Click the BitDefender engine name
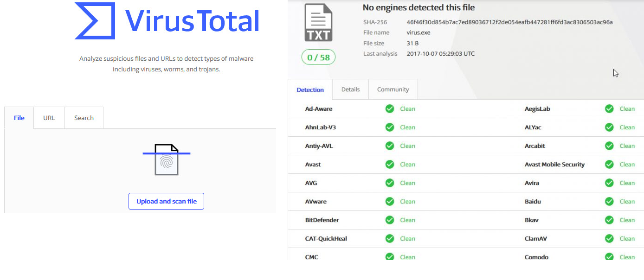644x280 pixels. tap(322, 220)
